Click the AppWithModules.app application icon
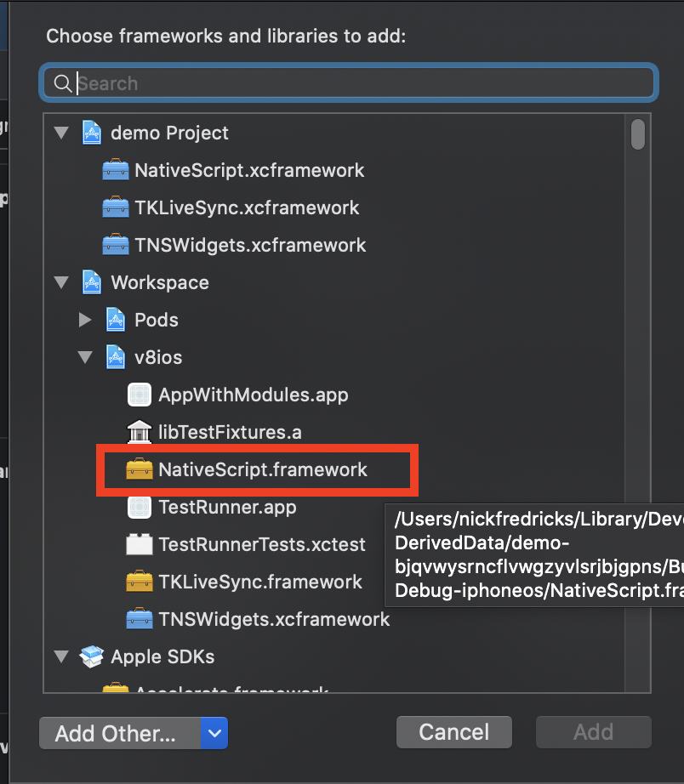 (x=140, y=395)
